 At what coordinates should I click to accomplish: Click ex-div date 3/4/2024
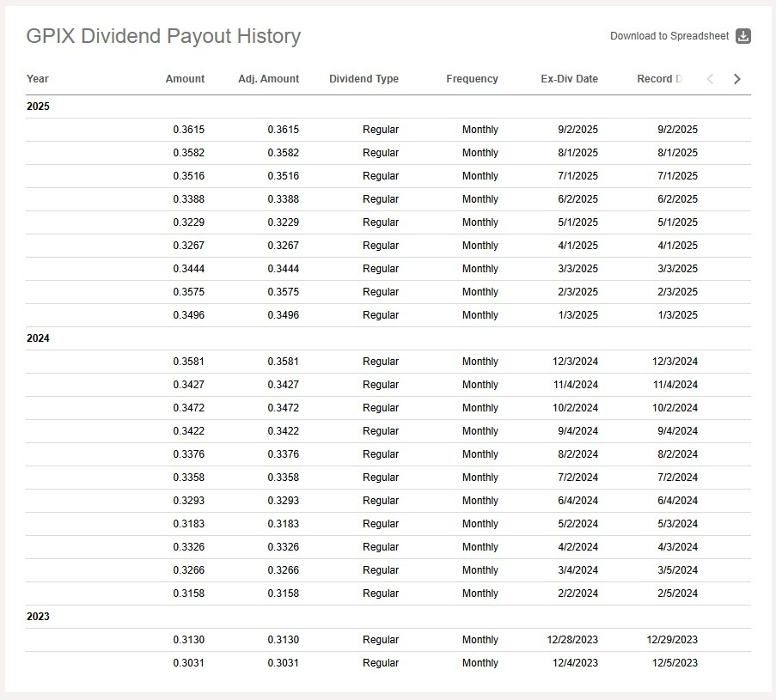point(577,570)
